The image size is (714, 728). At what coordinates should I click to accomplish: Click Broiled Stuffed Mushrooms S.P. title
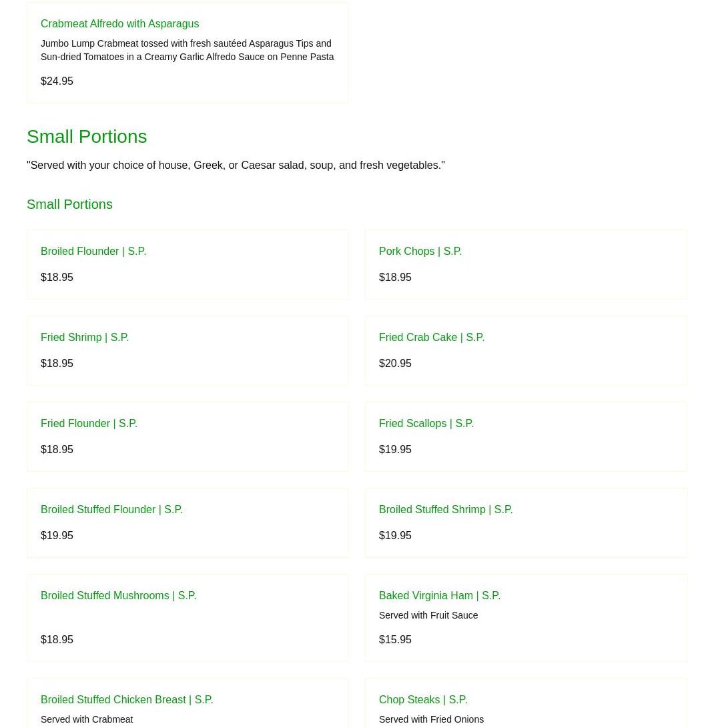point(119,596)
